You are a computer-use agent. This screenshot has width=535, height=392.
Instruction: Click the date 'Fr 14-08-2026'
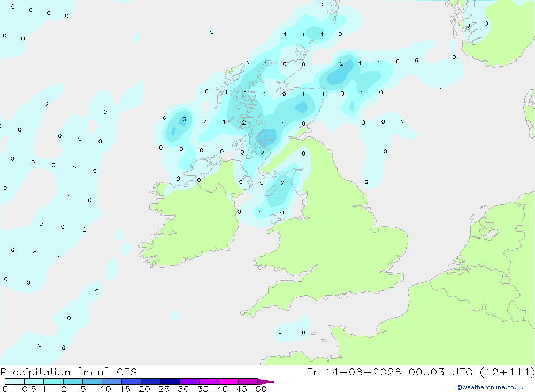pos(354,372)
